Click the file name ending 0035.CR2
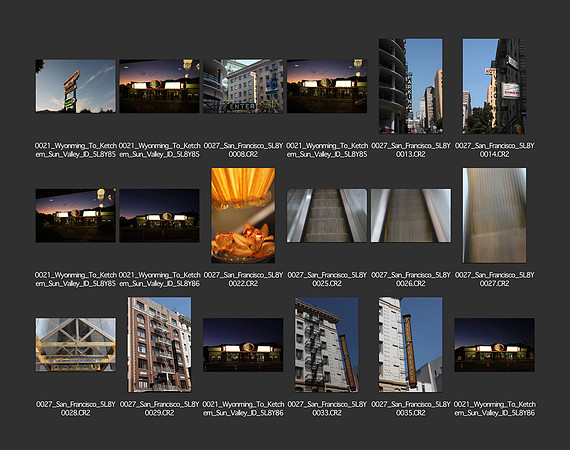Viewport: 570px width, 450px height. coord(411,409)
